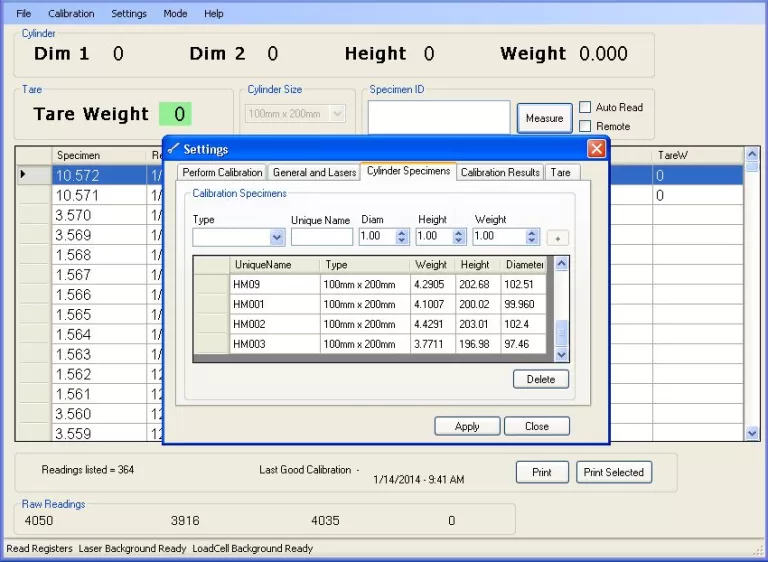
Task: Click the Unique Name text field
Action: pos(322,238)
